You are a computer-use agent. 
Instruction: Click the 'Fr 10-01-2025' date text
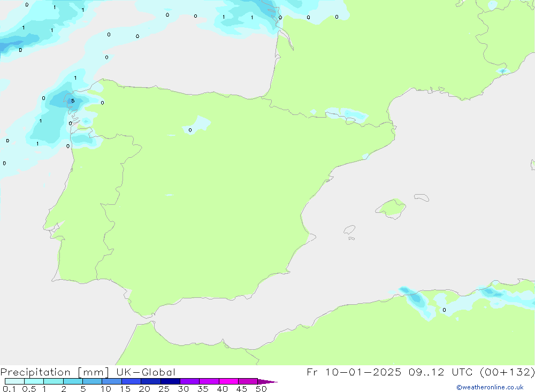click(x=354, y=372)
